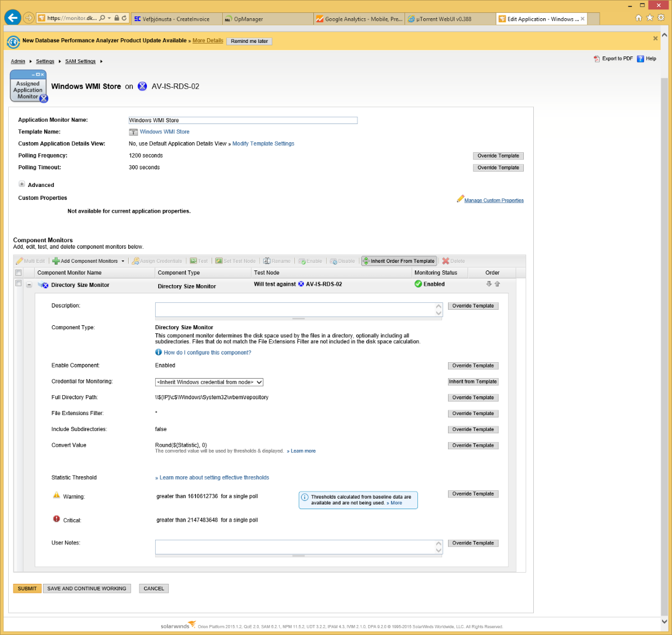
Task: Dismiss the yellow update notification bar
Action: tap(656, 39)
